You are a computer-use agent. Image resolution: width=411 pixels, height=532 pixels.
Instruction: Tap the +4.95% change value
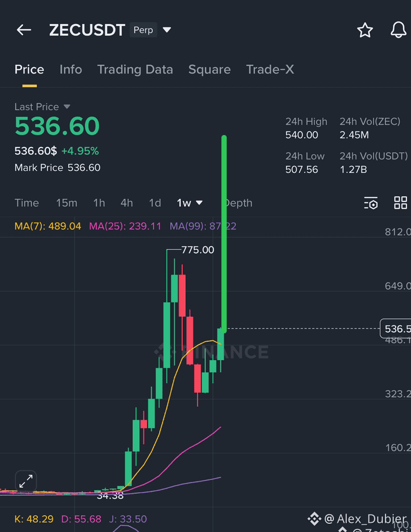pyautogui.click(x=80, y=151)
